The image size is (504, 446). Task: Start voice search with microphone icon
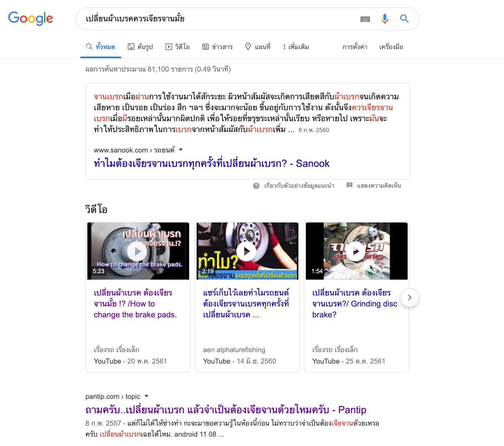(x=385, y=19)
